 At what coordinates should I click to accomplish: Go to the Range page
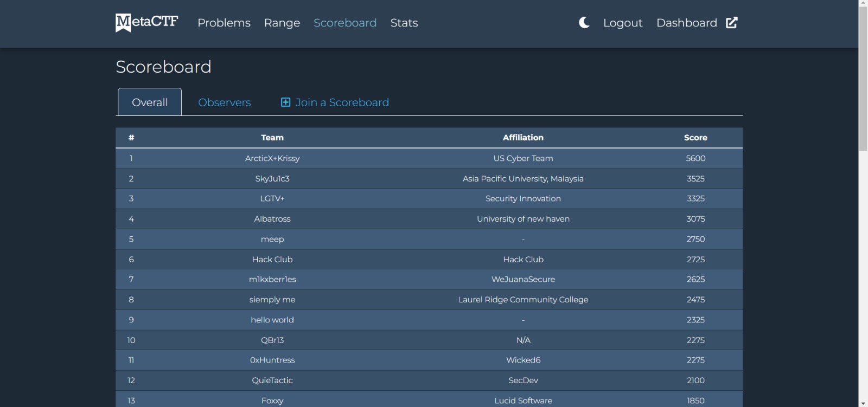pyautogui.click(x=282, y=23)
